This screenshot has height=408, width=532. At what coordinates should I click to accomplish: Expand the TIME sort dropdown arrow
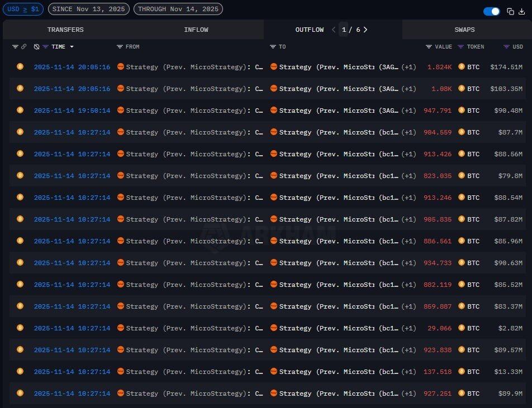(x=72, y=47)
